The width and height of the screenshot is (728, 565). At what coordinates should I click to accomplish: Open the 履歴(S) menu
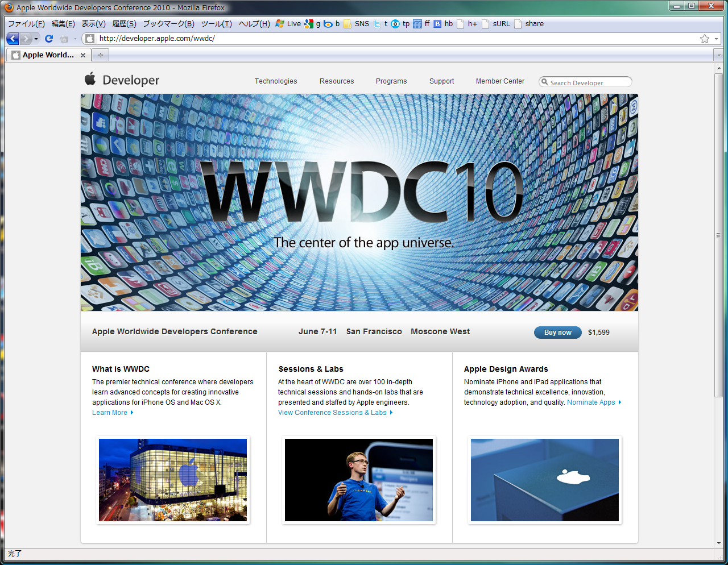point(124,24)
